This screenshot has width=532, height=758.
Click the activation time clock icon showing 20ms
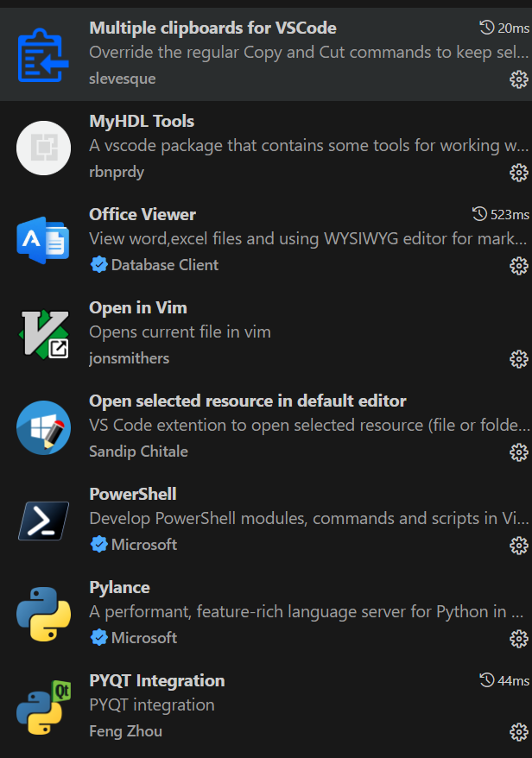(487, 28)
